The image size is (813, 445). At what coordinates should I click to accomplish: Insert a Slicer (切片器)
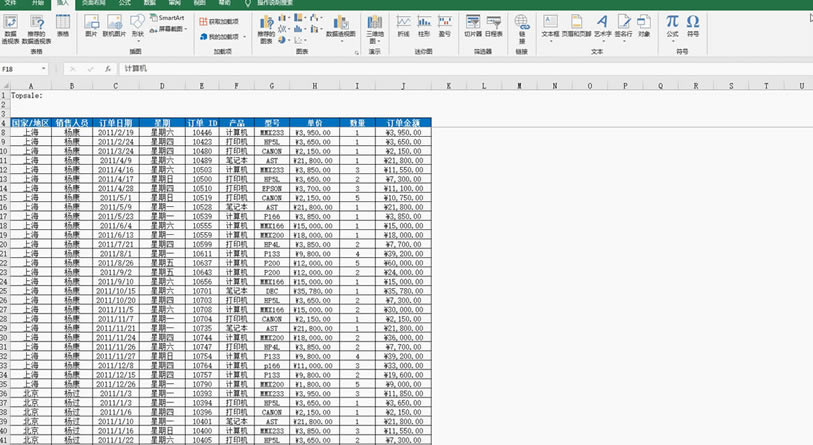click(472, 26)
